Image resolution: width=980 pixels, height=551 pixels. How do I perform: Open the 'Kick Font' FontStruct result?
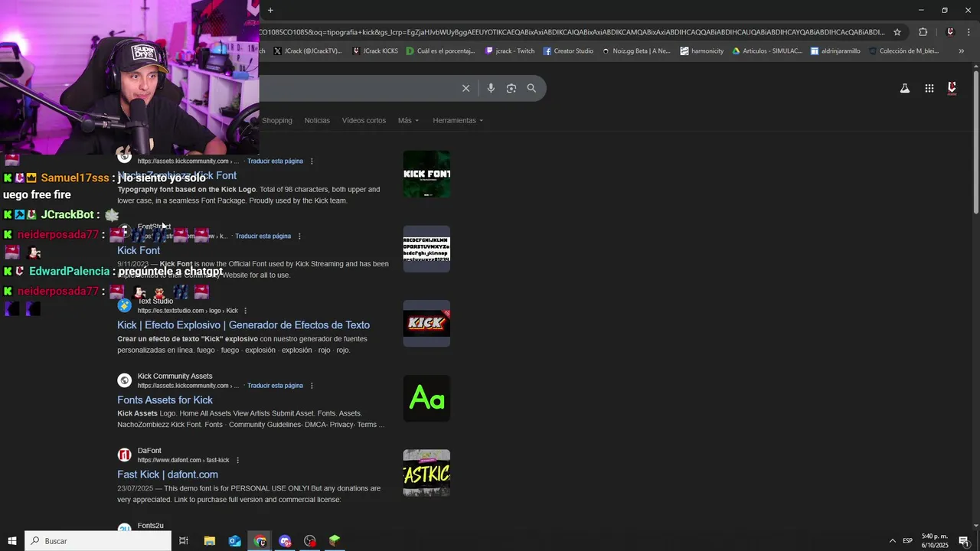tap(139, 250)
